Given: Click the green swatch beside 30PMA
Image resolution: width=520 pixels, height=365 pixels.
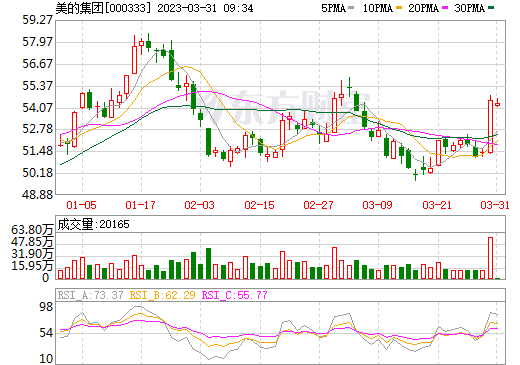Looking at the screenshot, I should pos(491,8).
